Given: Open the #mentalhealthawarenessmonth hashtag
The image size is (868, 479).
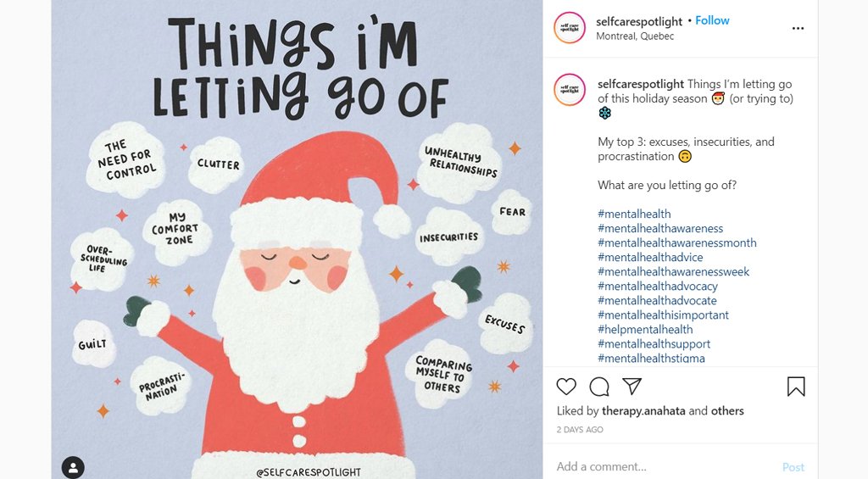Looking at the screenshot, I should (x=676, y=242).
